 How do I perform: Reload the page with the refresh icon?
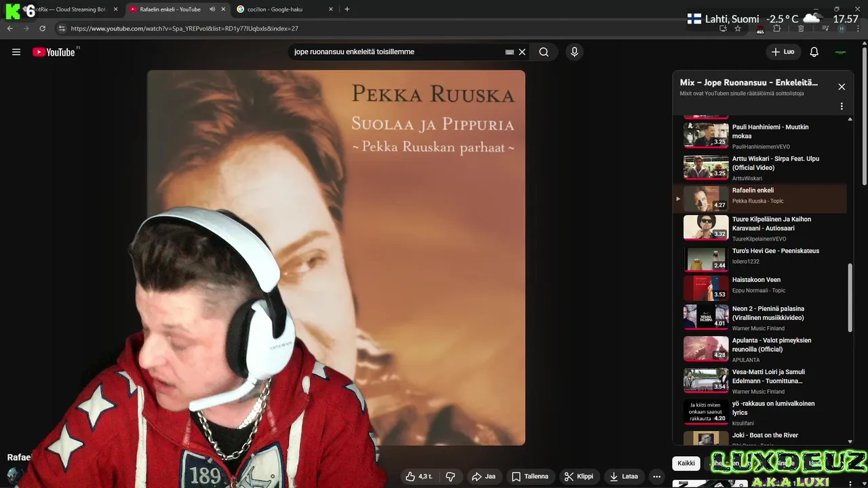pos(43,28)
